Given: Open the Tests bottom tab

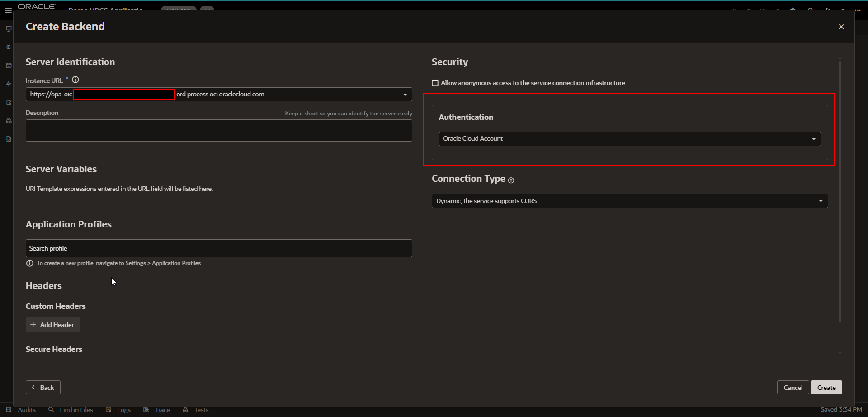Looking at the screenshot, I should (x=195, y=410).
